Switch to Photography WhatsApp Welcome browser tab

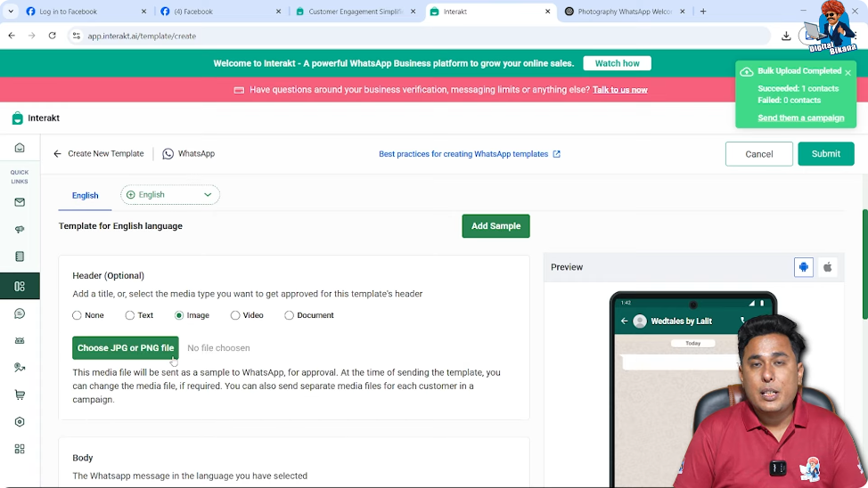tap(625, 11)
